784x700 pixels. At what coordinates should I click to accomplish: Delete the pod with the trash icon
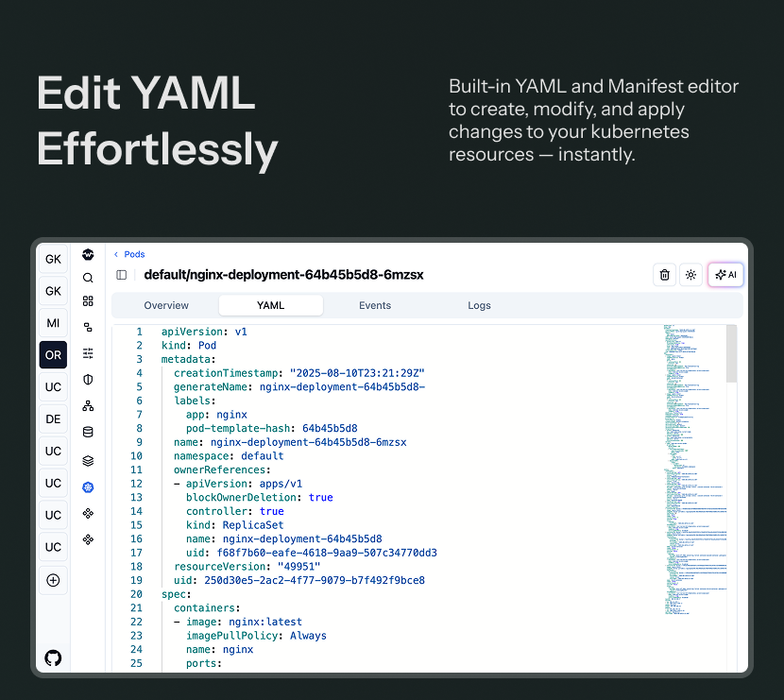click(x=664, y=275)
